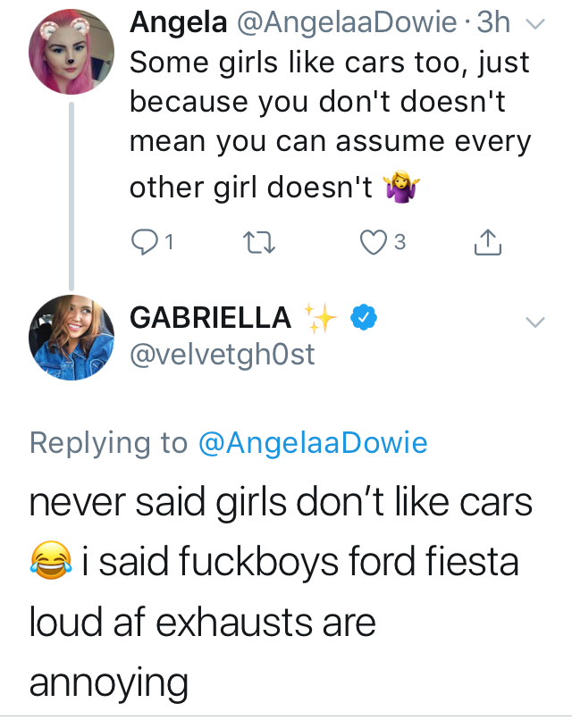Click the sparkles emoji beside GABRIELLA

point(319,318)
